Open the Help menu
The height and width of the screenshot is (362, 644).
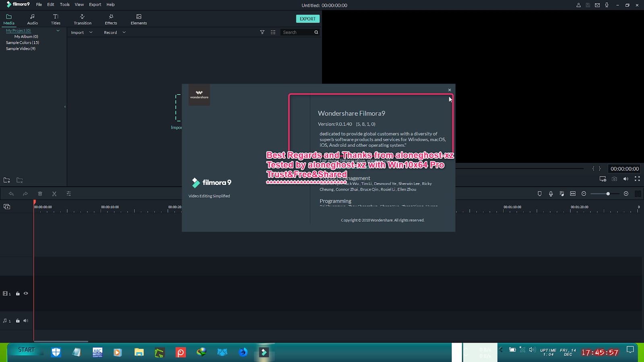[x=111, y=5]
